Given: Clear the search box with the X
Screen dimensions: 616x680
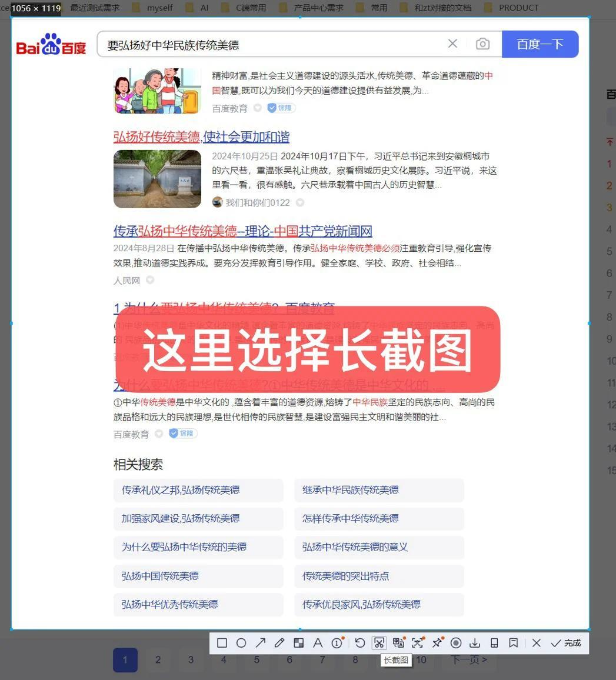Looking at the screenshot, I should pyautogui.click(x=452, y=44).
